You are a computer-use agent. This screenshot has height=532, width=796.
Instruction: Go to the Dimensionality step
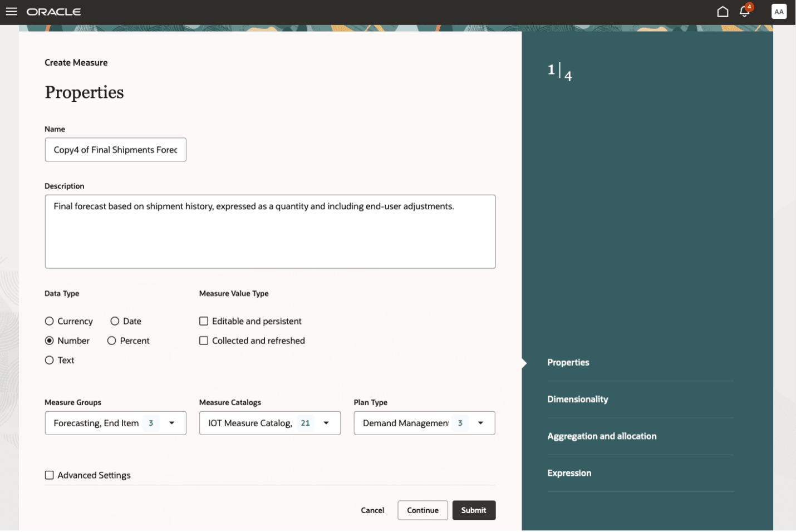577,399
